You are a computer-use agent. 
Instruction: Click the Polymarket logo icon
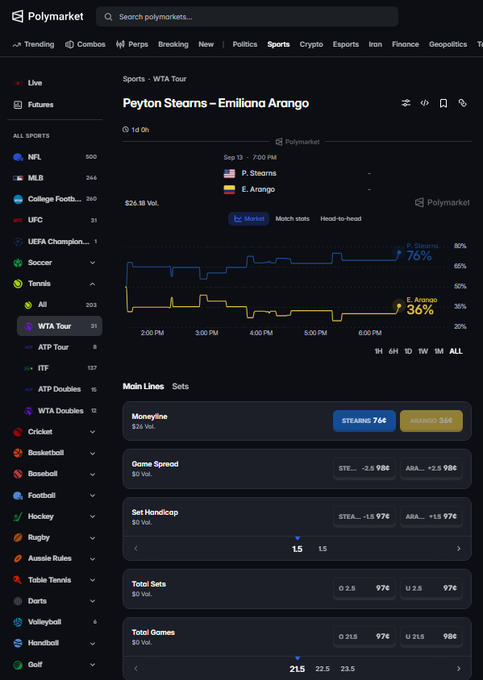click(17, 16)
